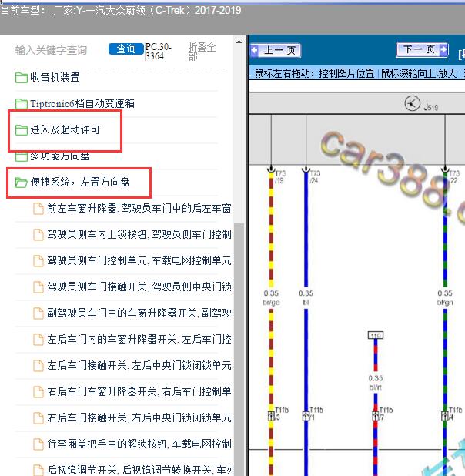Collapse the 便捷系统，左置方向盘 folder
Screen dimensions: 465x476
pos(80,182)
